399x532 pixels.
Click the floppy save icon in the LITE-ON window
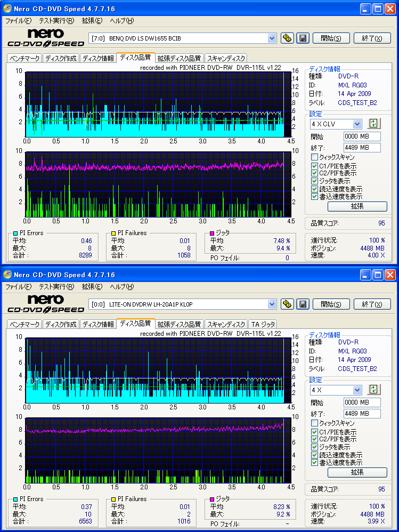[x=303, y=304]
